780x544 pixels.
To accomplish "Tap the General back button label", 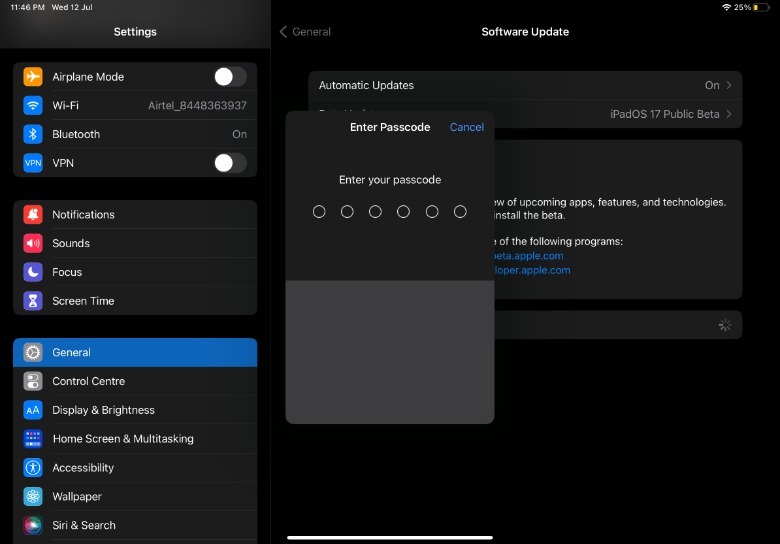I will (x=311, y=32).
